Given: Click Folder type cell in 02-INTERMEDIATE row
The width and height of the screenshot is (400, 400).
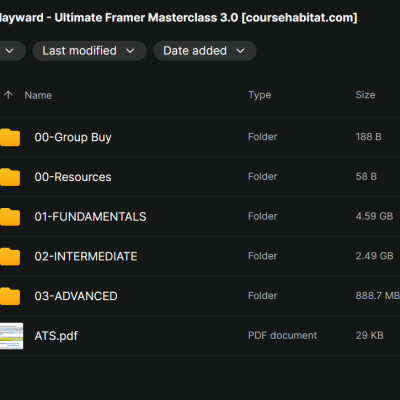Looking at the screenshot, I should [262, 256].
